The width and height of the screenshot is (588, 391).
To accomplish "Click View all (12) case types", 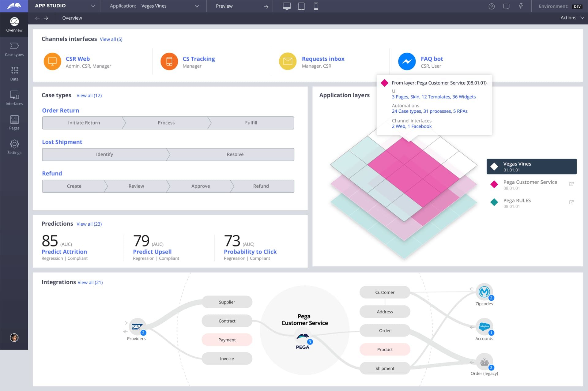I will (89, 96).
